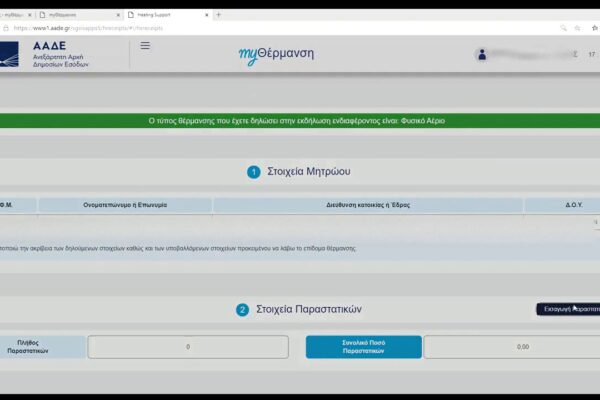Click the Διεύθυνση κατοικίας ή Έδρας column header
Image resolution: width=600 pixels, height=400 pixels.
coord(368,205)
